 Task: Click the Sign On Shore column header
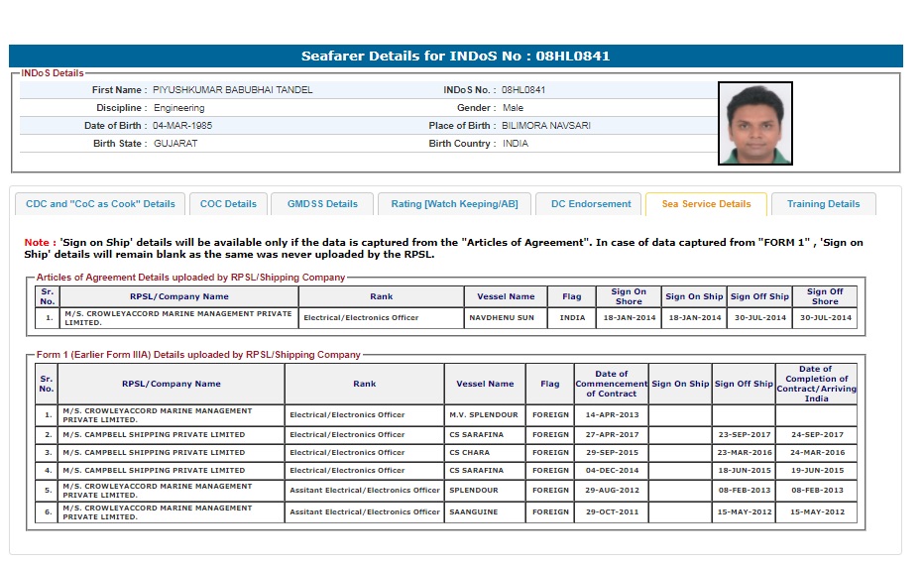[629, 296]
